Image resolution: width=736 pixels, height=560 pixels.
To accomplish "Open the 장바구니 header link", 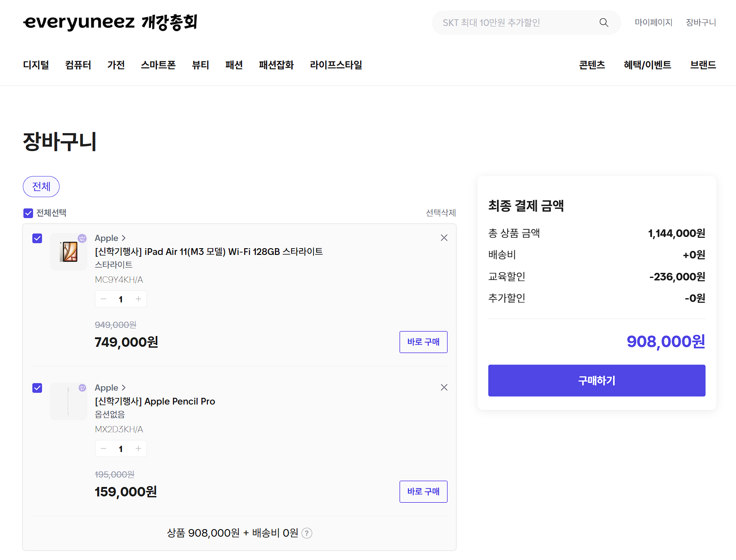I will coord(701,22).
